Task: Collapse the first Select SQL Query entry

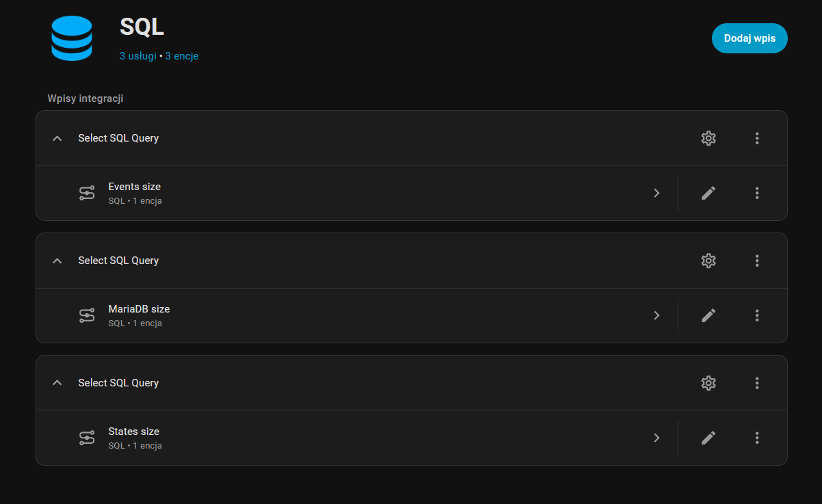Action: click(57, 138)
